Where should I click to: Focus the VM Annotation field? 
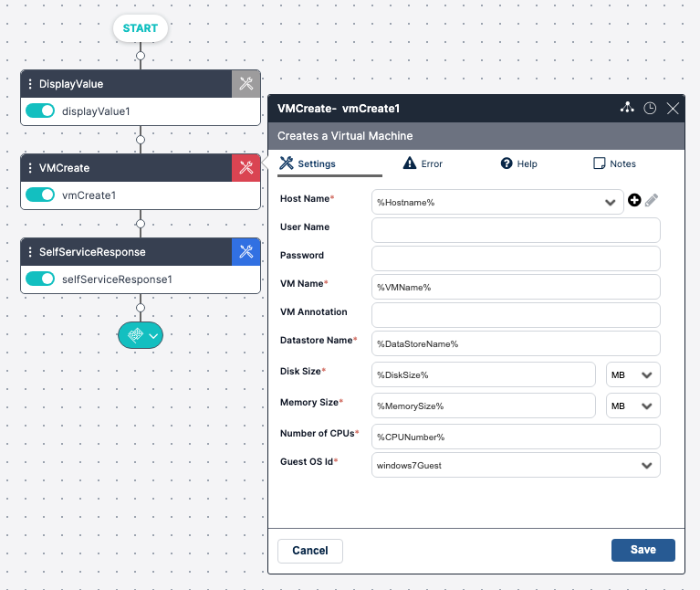516,315
